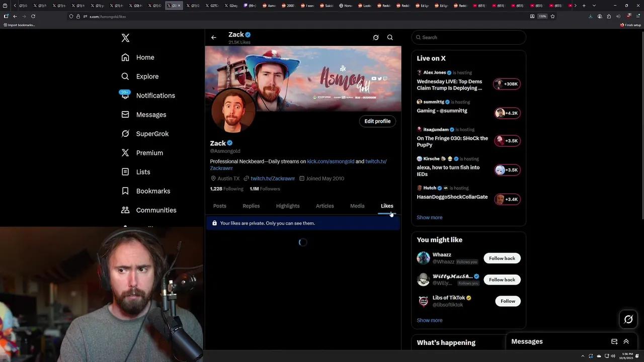The width and height of the screenshot is (644, 362).
Task: Follow back WillyMacShow
Action: click(502, 280)
